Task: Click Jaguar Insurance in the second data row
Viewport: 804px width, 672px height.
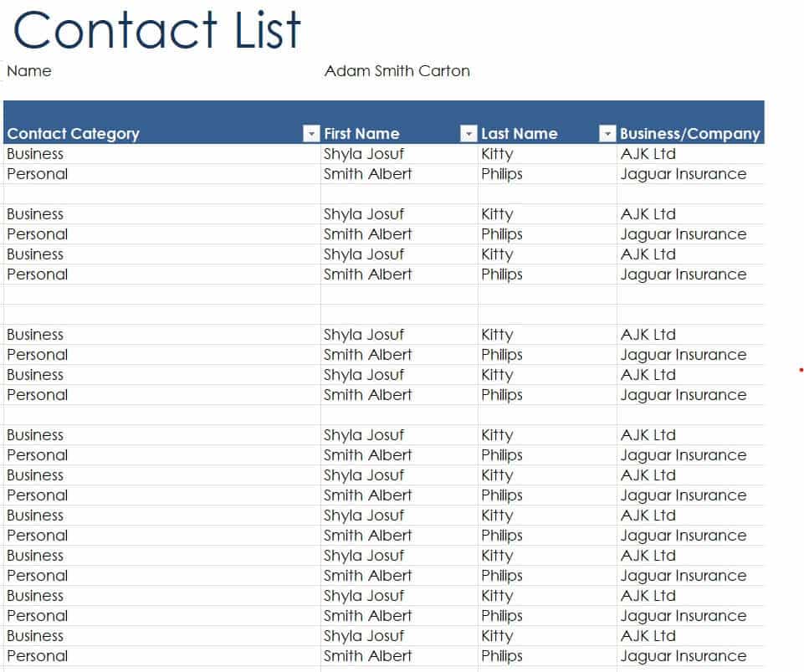Action: 683,174
